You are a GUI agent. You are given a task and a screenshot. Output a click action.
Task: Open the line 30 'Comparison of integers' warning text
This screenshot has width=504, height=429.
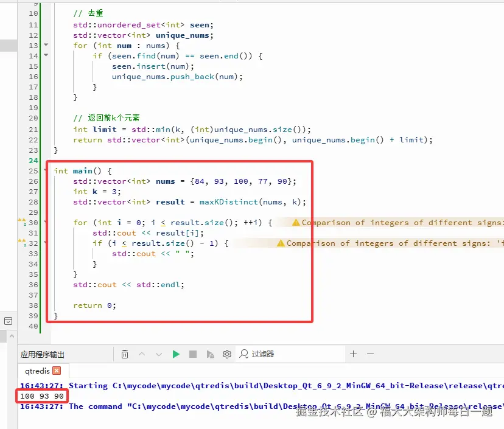point(402,222)
